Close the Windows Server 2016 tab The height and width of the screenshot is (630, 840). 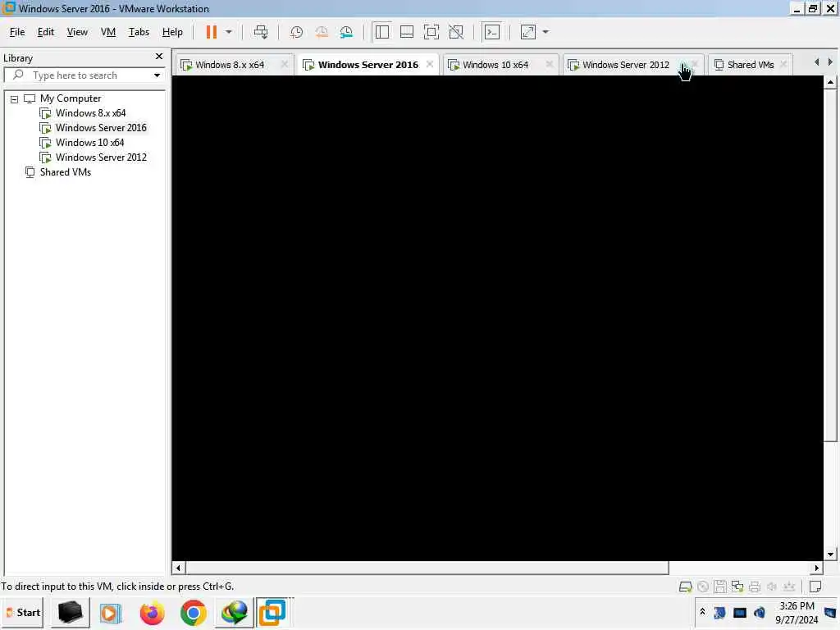(430, 64)
